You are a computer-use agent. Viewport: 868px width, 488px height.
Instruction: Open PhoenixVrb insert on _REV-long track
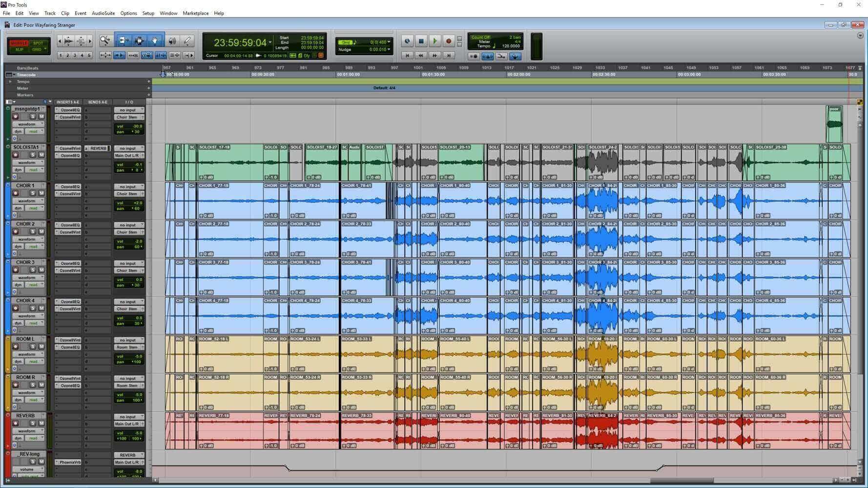[68, 462]
